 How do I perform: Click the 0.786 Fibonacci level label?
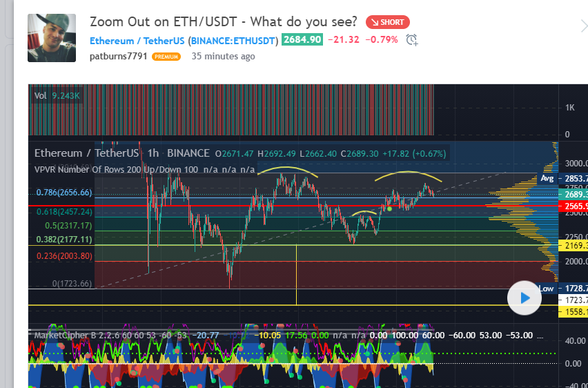pos(64,193)
